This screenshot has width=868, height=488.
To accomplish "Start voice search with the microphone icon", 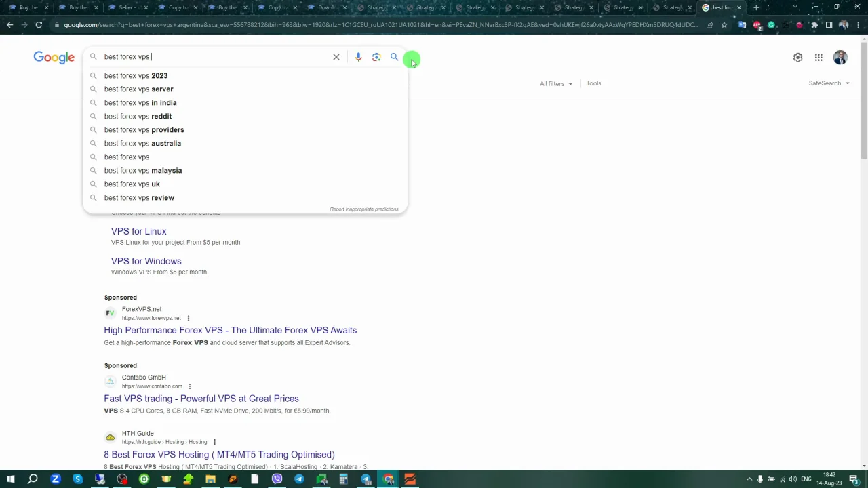I will 358,57.
